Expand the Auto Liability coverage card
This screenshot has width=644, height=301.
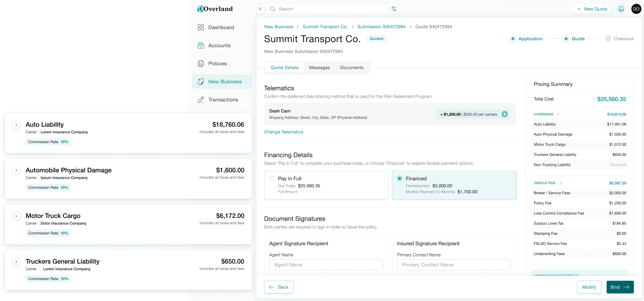point(16,125)
